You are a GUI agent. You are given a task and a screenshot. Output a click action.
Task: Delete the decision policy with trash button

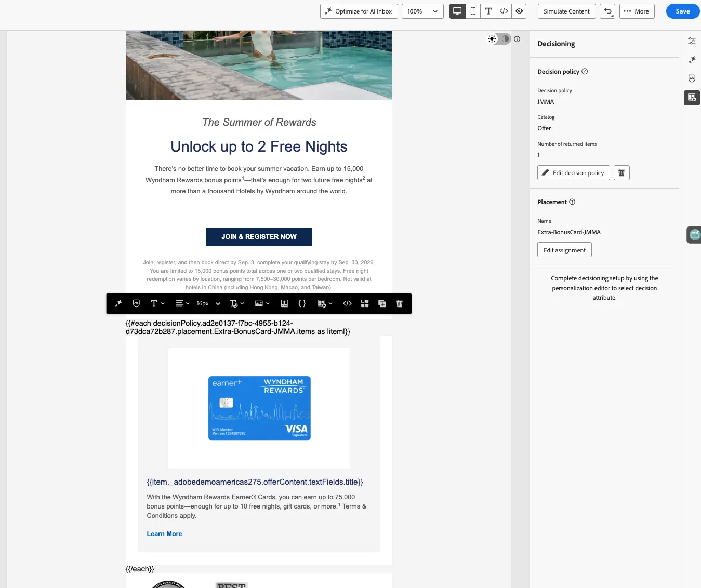point(621,173)
